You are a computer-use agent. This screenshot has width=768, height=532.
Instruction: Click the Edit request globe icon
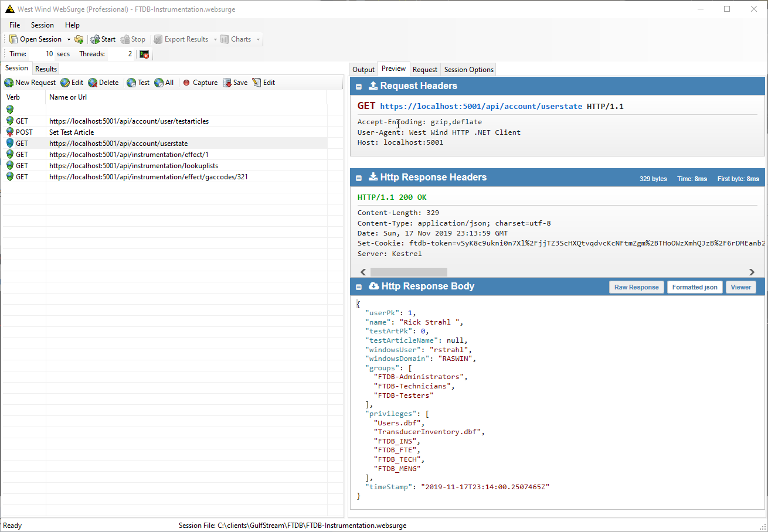tap(65, 83)
